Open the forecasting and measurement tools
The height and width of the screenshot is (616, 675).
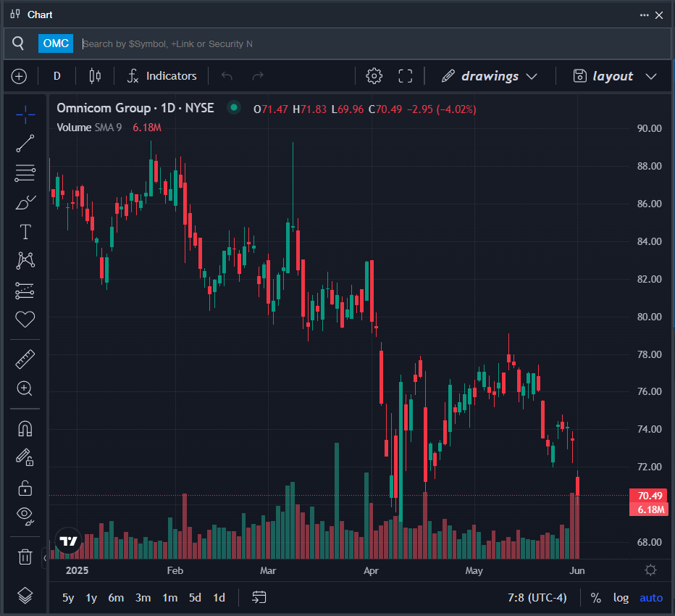click(25, 291)
